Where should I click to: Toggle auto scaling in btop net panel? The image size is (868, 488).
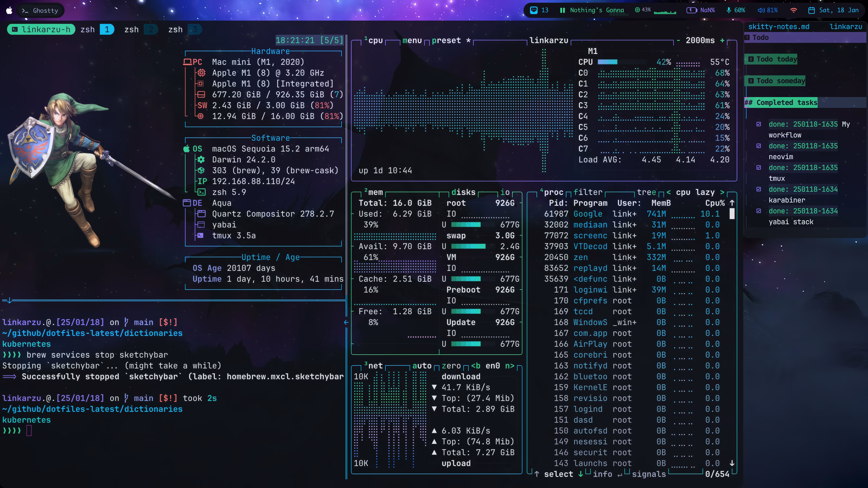[422, 365]
